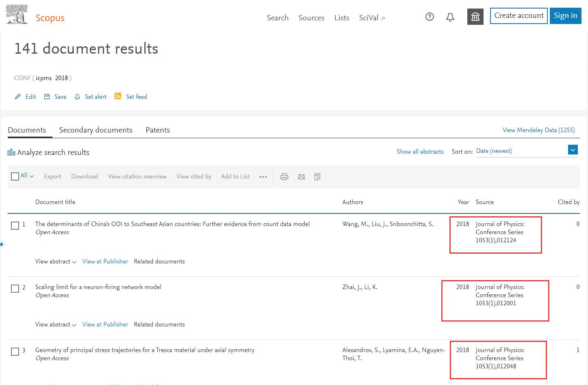Open the Sources page in navigation
588x385 pixels.
point(311,18)
